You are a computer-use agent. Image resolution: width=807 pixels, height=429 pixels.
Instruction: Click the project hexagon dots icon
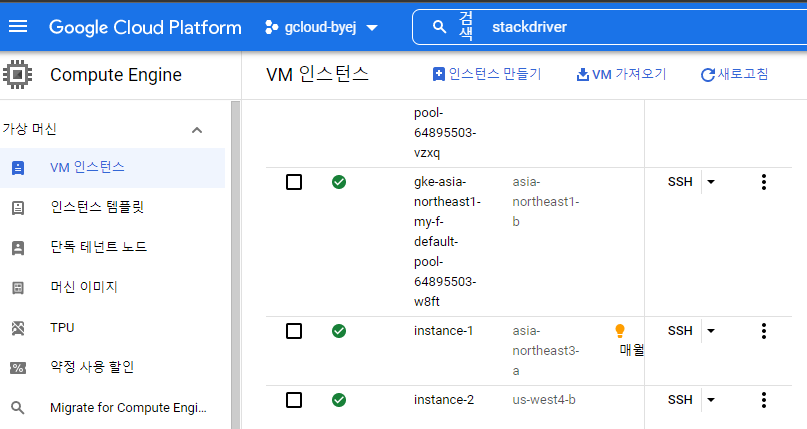(x=271, y=27)
